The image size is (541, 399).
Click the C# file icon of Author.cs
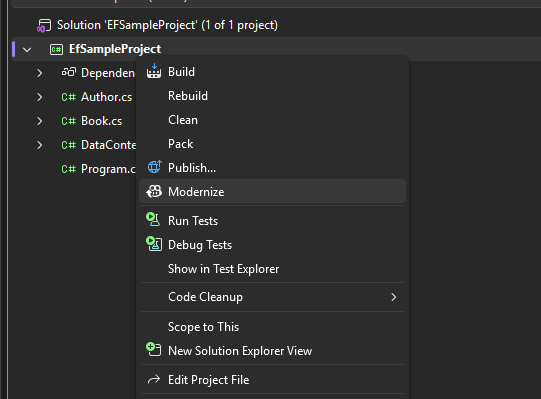pos(68,97)
